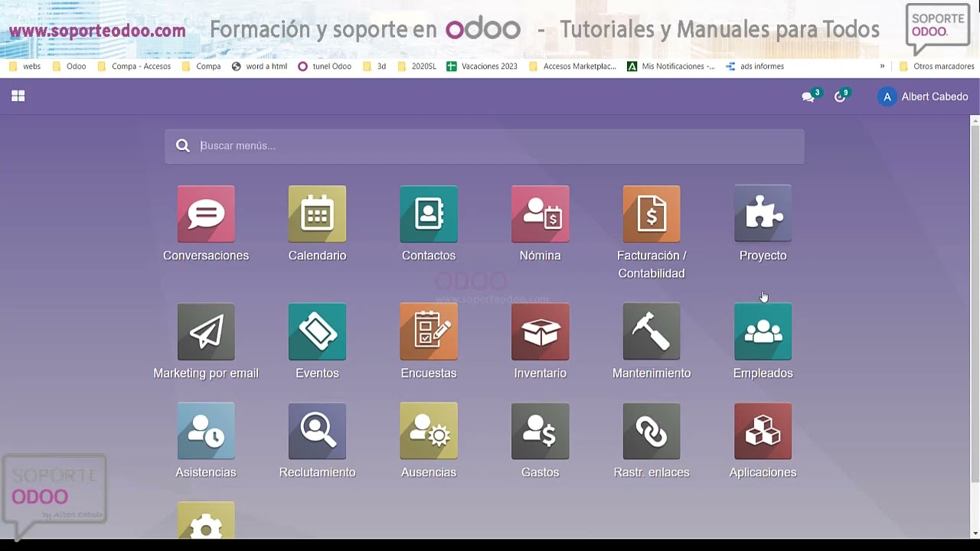Click the scrollbar down arrow

coord(975,533)
